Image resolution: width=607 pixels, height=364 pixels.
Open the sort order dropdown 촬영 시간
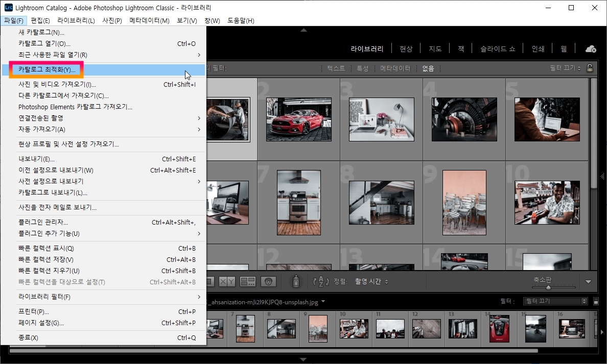click(371, 282)
